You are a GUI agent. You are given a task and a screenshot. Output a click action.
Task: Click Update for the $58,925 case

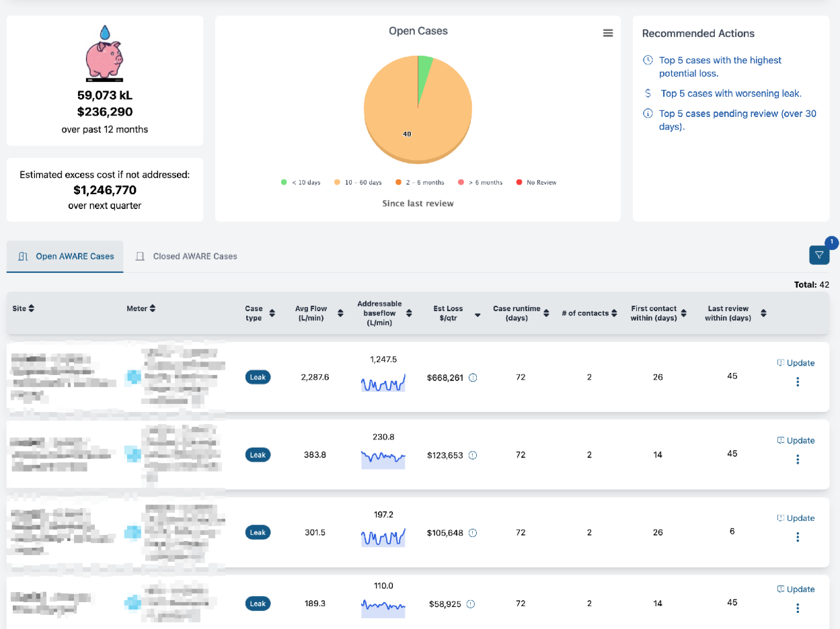(796, 589)
